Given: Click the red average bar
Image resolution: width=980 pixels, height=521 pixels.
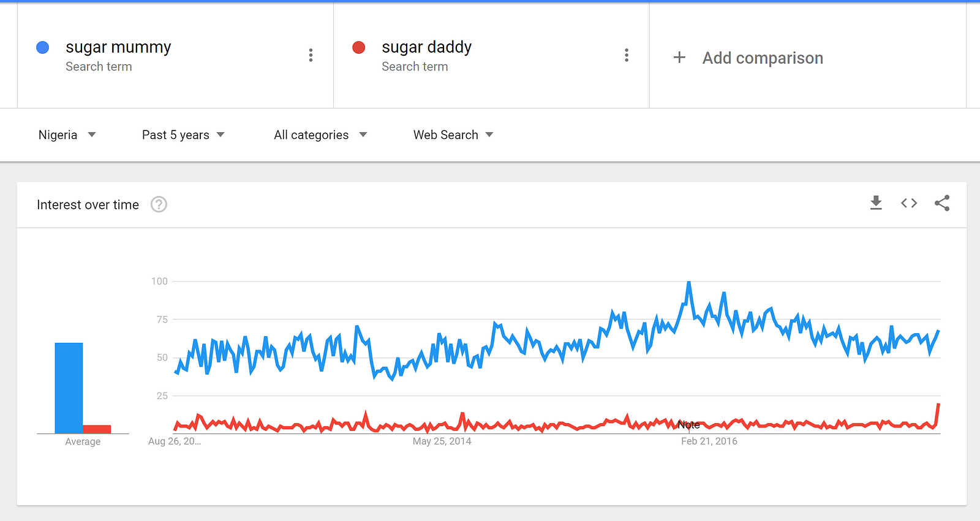Looking at the screenshot, I should 97,429.
